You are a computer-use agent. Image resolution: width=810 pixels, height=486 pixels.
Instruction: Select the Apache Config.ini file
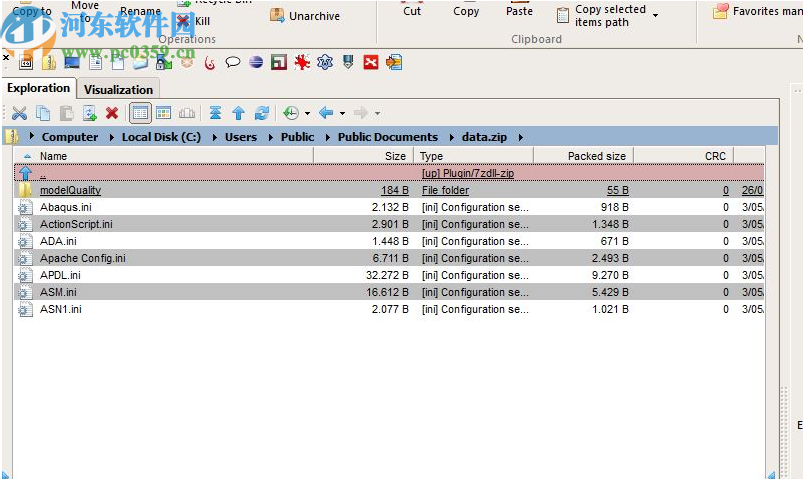[82, 258]
